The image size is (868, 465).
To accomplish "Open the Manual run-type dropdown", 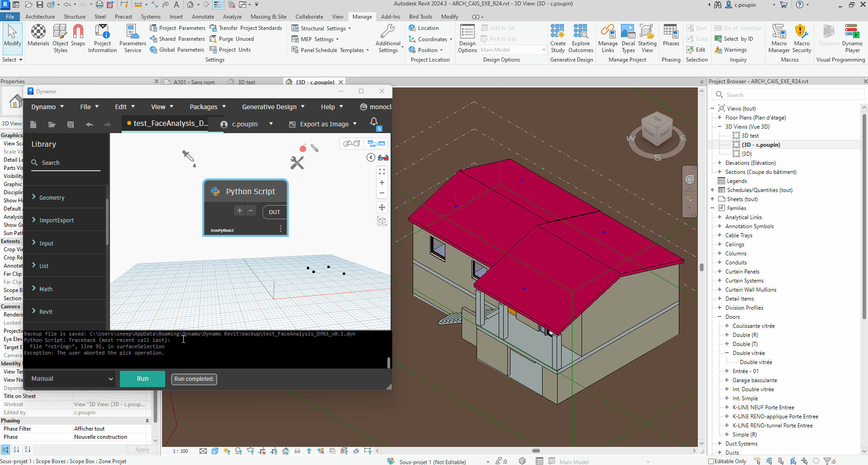I will click(72, 379).
